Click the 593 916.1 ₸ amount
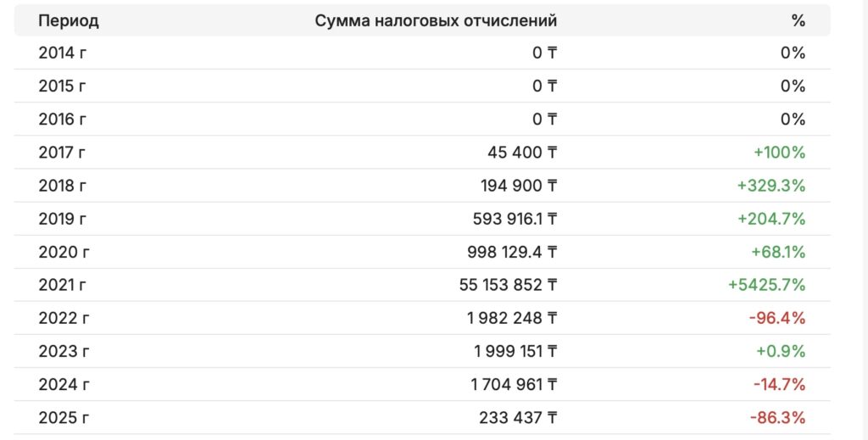 click(x=515, y=220)
